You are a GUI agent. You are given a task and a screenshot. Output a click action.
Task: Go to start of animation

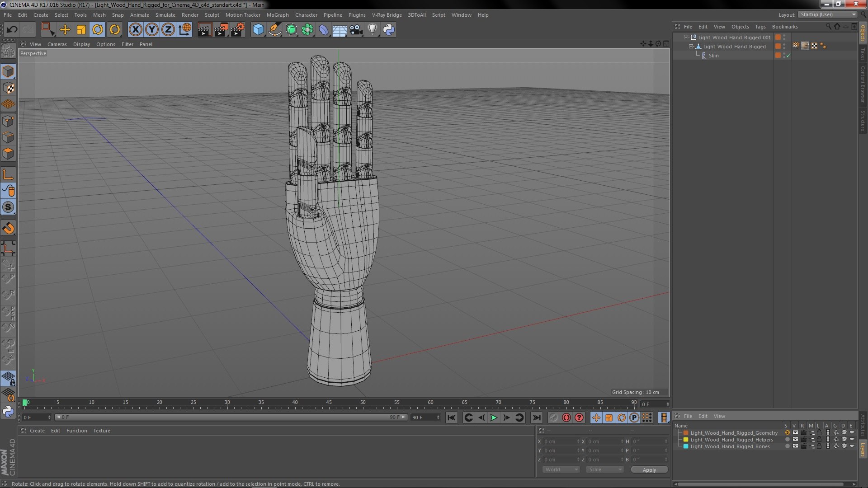pos(451,418)
